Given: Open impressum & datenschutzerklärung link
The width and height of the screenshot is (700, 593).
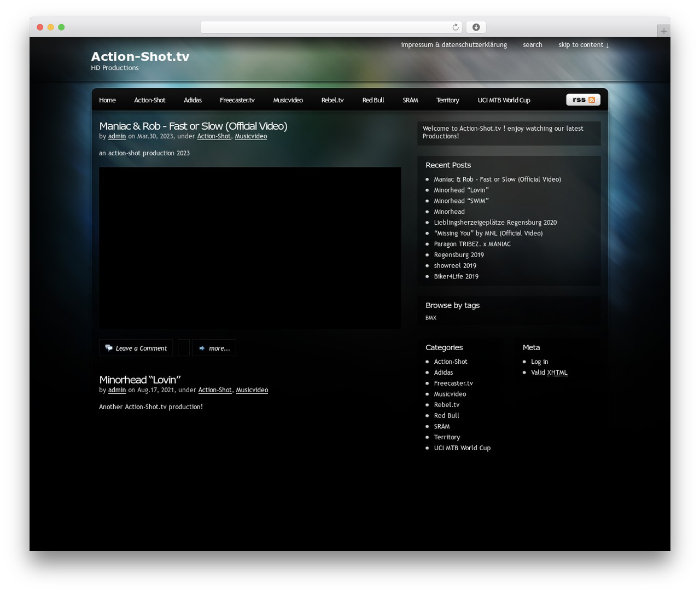Looking at the screenshot, I should tap(454, 45).
